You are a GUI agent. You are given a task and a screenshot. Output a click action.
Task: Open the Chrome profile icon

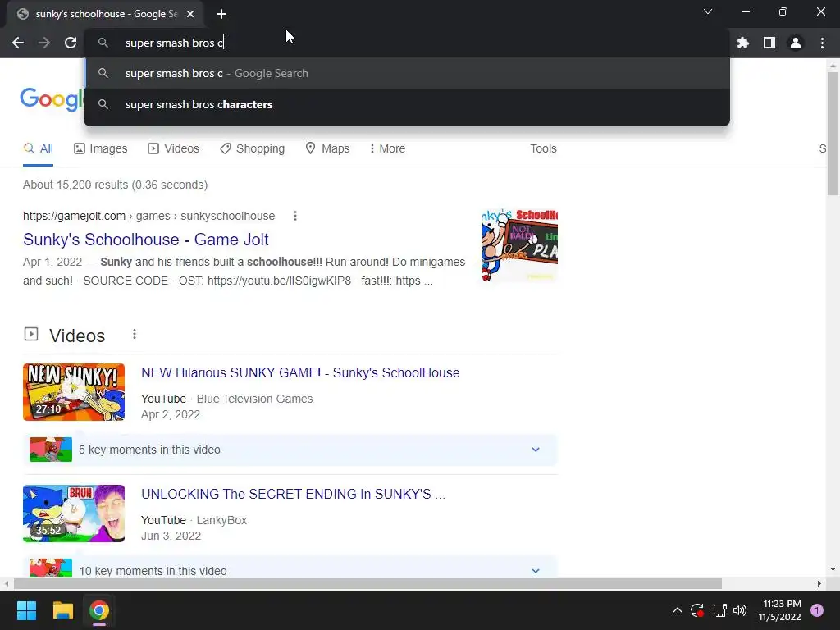(796, 43)
